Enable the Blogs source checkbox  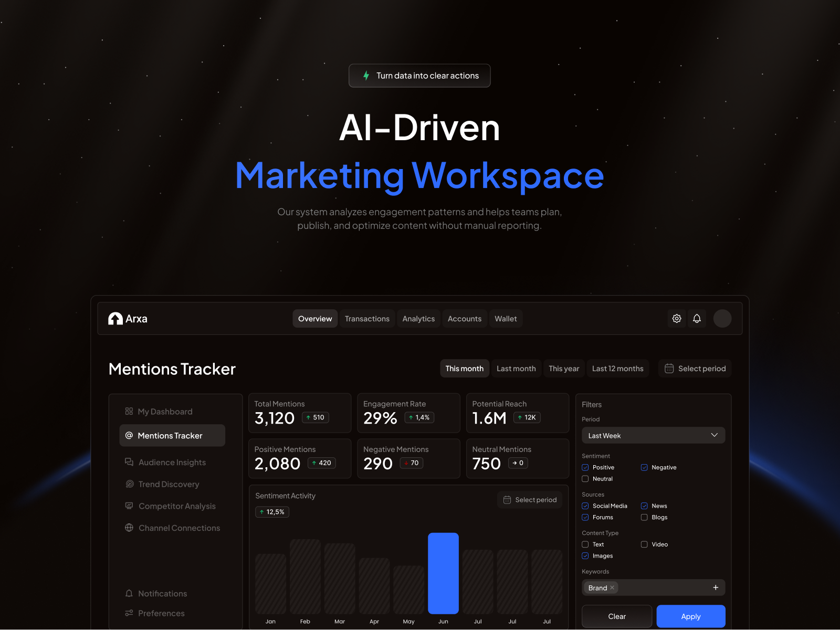(x=644, y=517)
